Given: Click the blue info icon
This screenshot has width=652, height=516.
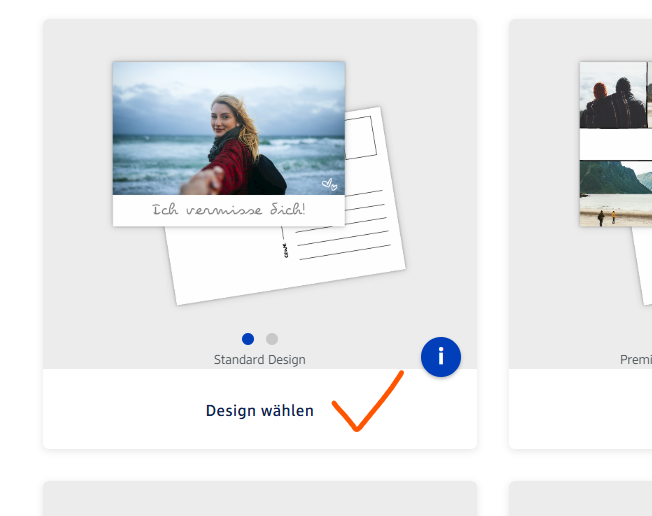Looking at the screenshot, I should point(441,357).
